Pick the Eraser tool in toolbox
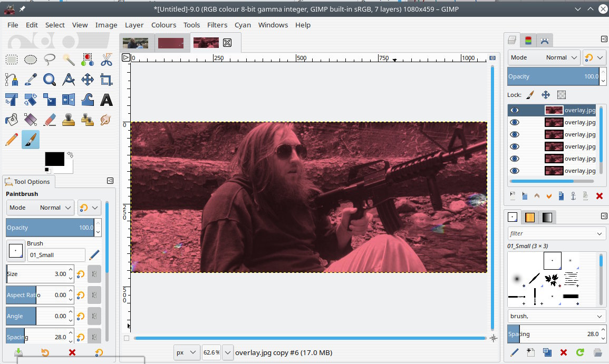This screenshot has width=609, height=364. [x=50, y=120]
